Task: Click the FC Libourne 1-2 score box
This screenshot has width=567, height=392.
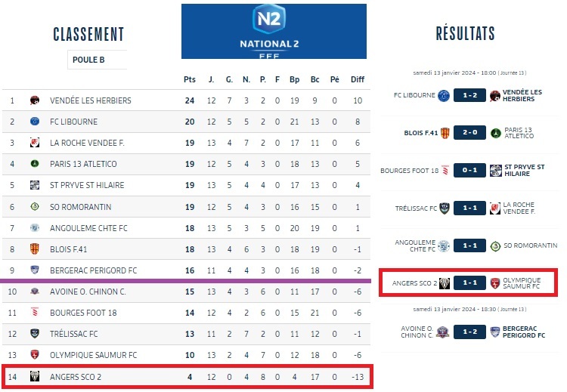Action: [x=470, y=95]
